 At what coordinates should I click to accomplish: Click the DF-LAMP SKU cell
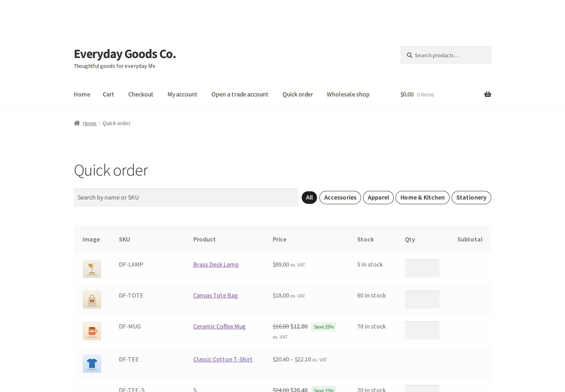131,265
